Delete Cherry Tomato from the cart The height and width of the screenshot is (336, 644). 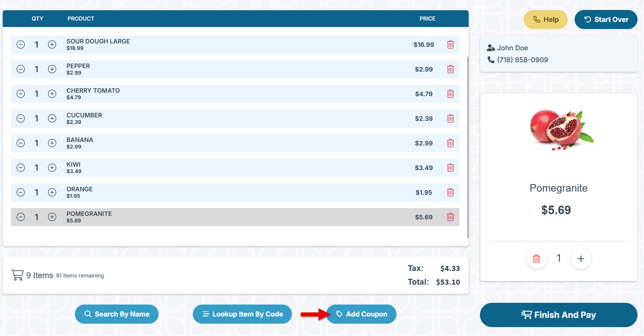pyautogui.click(x=451, y=94)
